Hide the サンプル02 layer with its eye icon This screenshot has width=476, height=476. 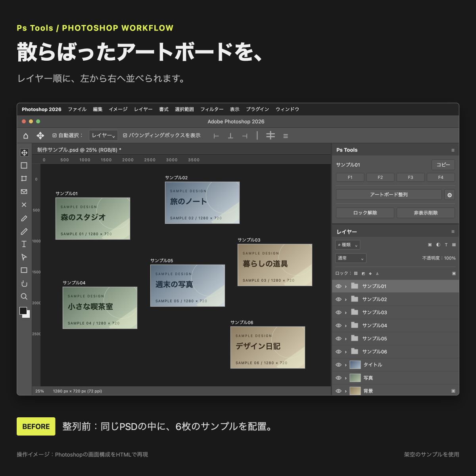pyautogui.click(x=338, y=299)
